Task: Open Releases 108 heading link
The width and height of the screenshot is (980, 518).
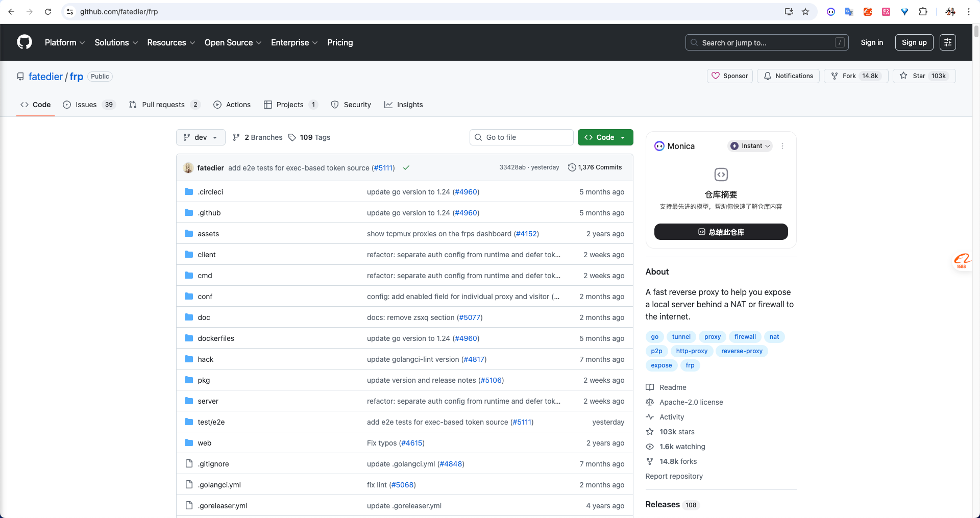Action: pyautogui.click(x=672, y=504)
